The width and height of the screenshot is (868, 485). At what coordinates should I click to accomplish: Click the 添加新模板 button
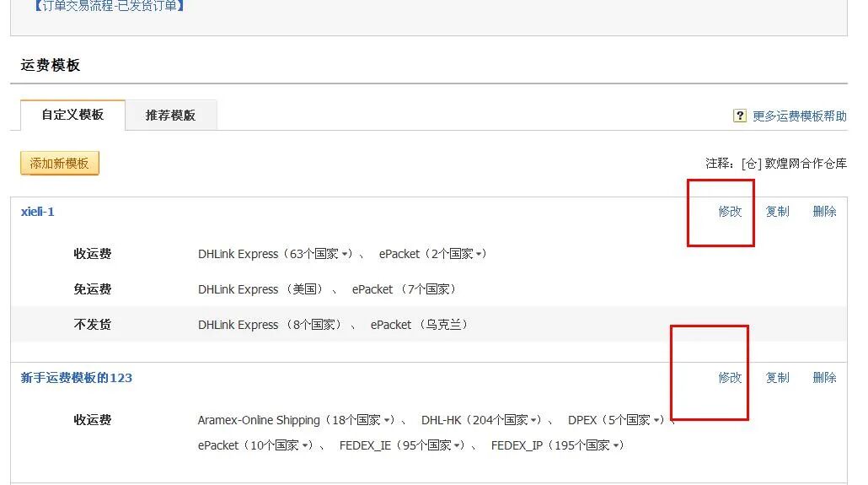(59, 164)
